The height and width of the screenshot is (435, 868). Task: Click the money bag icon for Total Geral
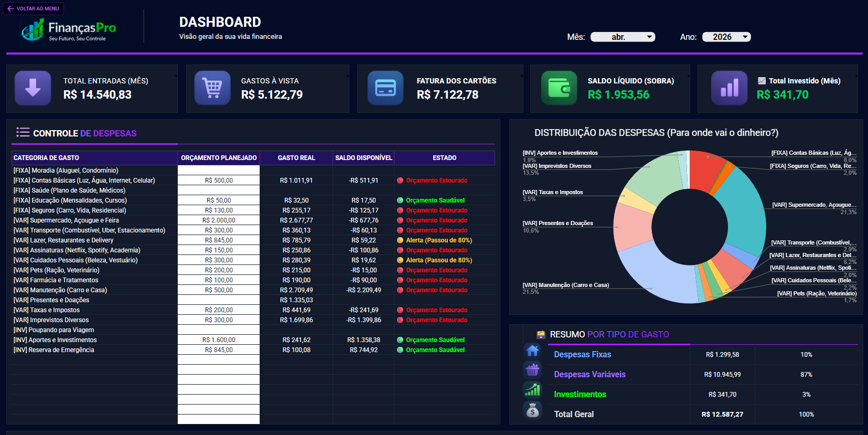coord(533,410)
